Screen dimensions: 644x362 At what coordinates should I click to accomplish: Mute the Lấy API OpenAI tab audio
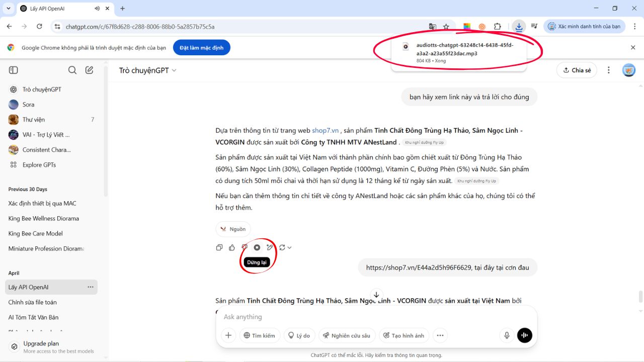[97, 9]
